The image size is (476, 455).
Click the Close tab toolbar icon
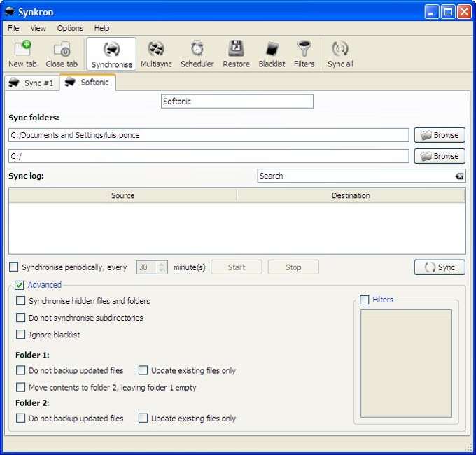point(62,55)
